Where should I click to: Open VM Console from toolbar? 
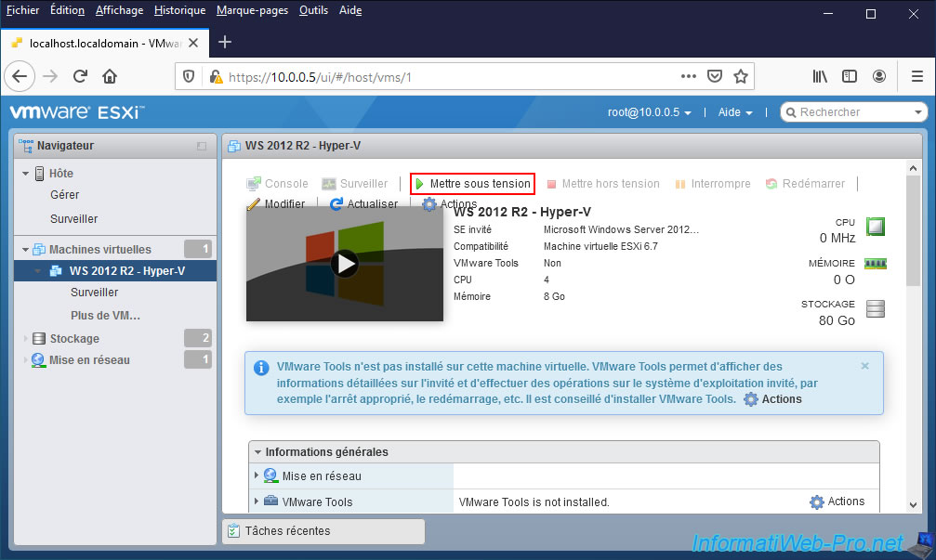pos(278,184)
